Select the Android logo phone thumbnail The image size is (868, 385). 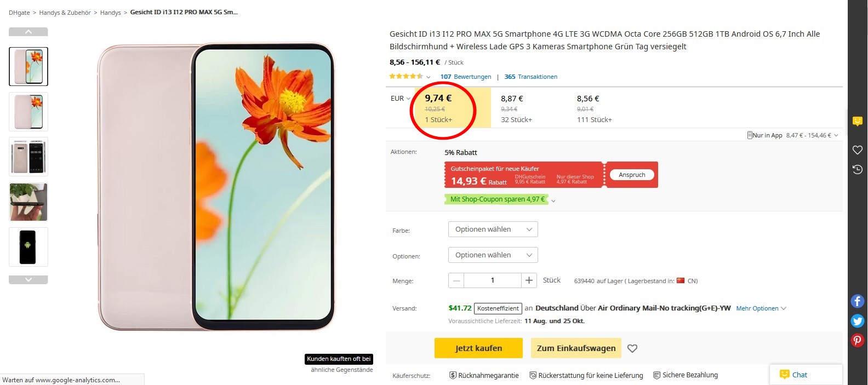[x=28, y=247]
